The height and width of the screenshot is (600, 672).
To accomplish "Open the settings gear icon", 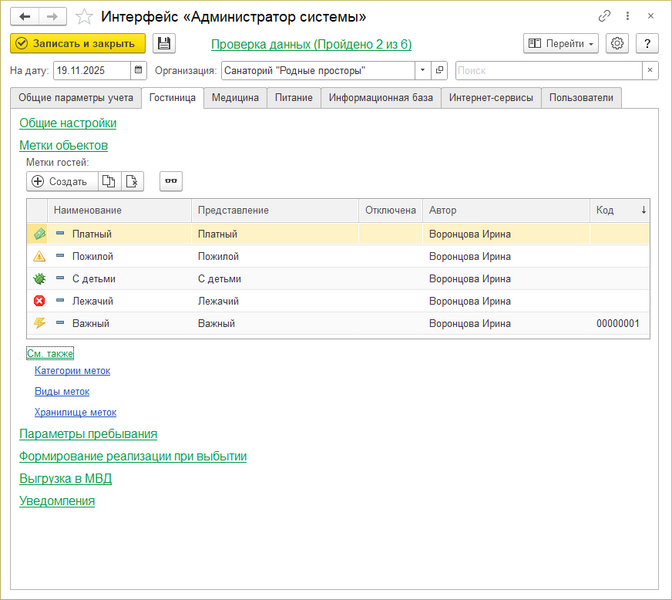I will tap(617, 44).
